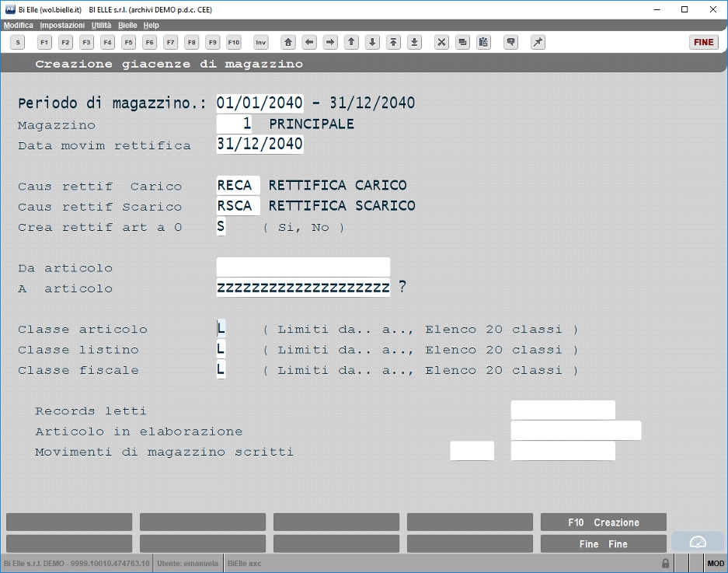Click the Caus rettif Scarico field RSCA

click(239, 206)
